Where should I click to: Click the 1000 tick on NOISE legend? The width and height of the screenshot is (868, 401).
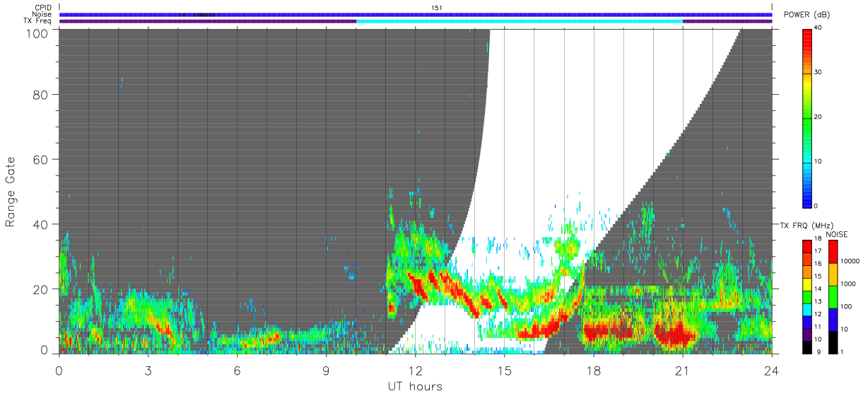(848, 284)
